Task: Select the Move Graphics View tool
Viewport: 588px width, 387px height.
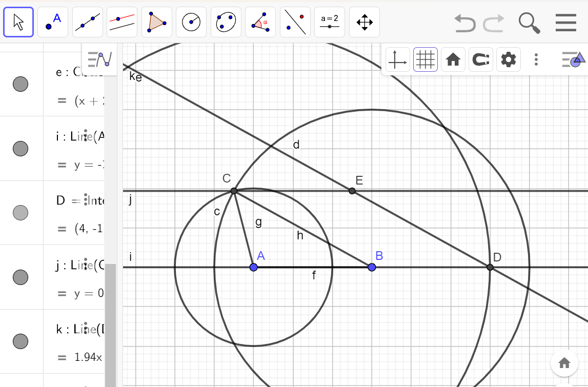Action: (x=364, y=22)
